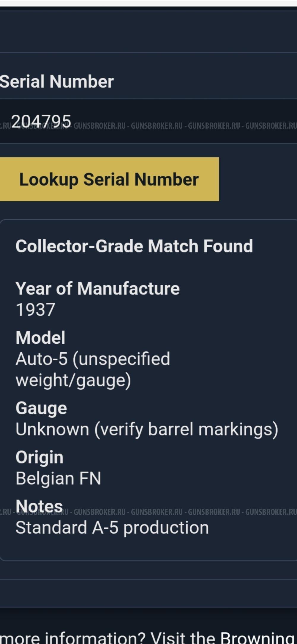Select the Serial Number field label

[56, 81]
